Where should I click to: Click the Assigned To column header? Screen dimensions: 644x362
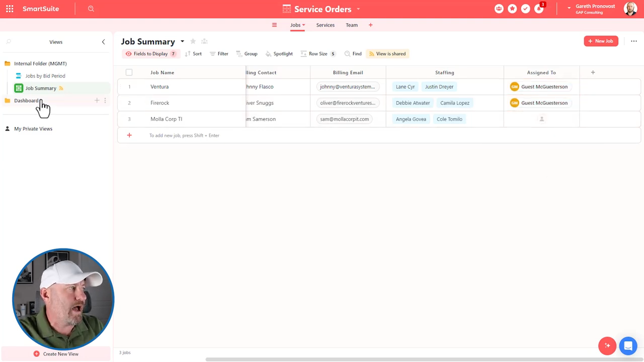(541, 72)
